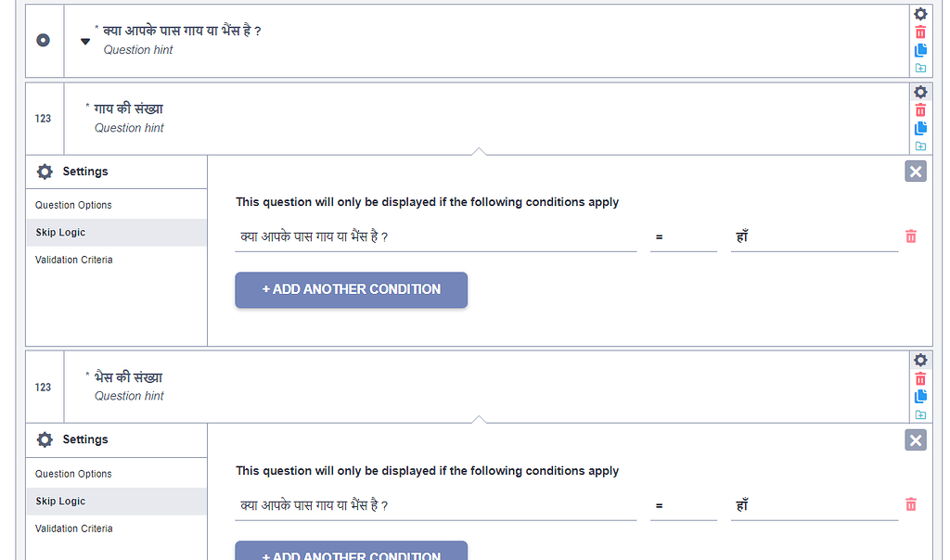Delete the भैस की संख्या question
The width and height of the screenshot is (950, 560).
click(920, 378)
